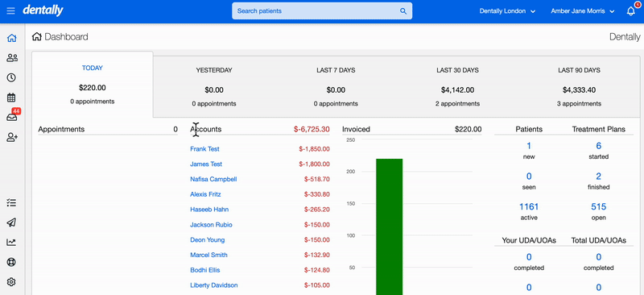
Task: Click the 2 finished treatment plans count
Action: (x=599, y=176)
